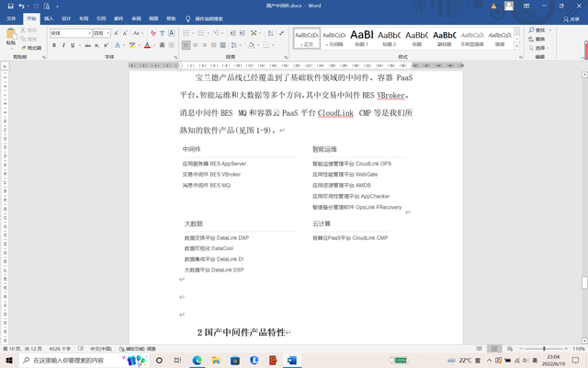
Task: Apply the 副标题 style
Action: [445, 39]
